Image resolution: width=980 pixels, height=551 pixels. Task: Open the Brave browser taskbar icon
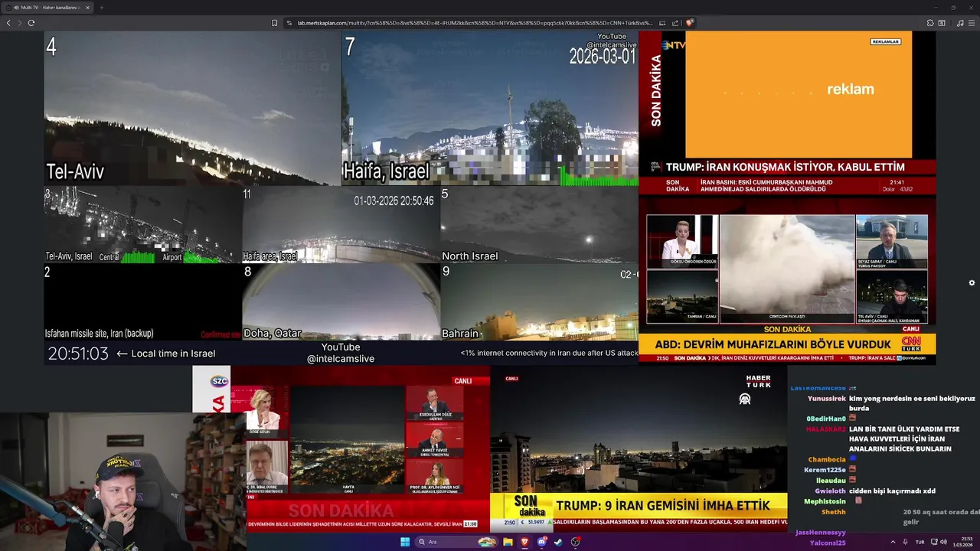[524, 542]
